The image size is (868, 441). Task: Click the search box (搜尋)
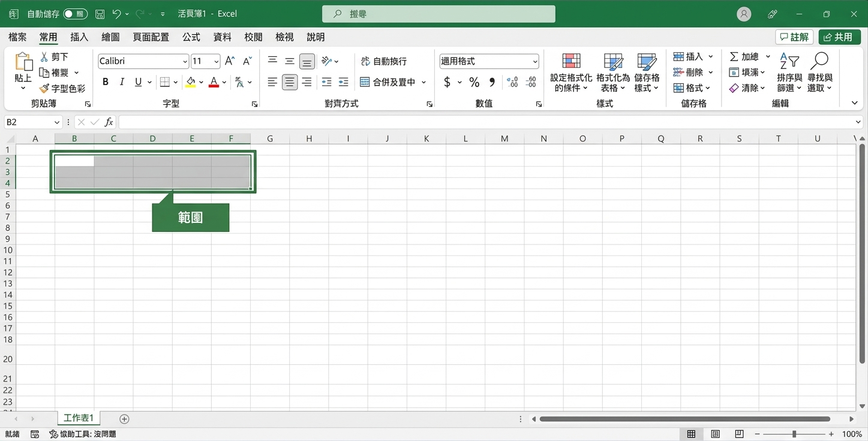point(438,14)
